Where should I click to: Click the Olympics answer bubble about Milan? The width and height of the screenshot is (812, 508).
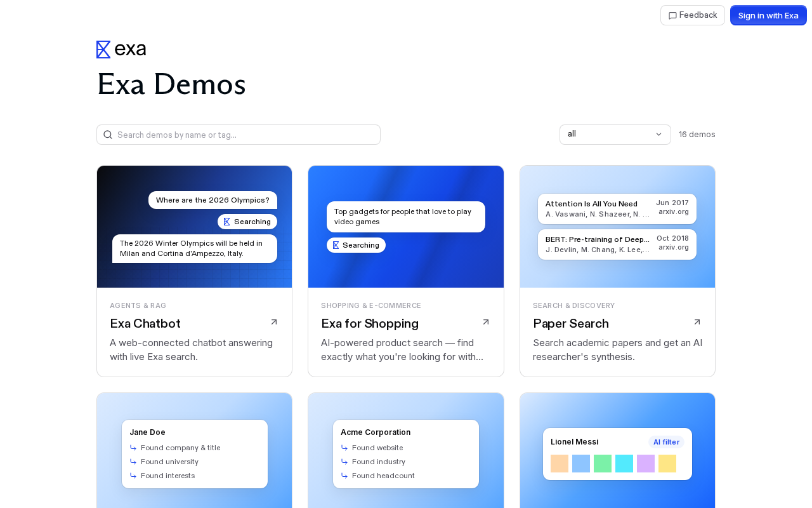(x=195, y=248)
